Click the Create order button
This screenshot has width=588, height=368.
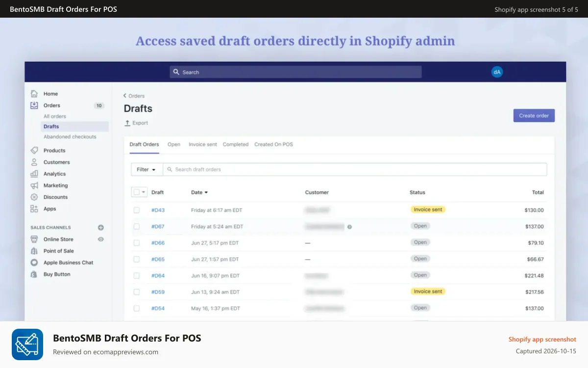[x=534, y=116]
